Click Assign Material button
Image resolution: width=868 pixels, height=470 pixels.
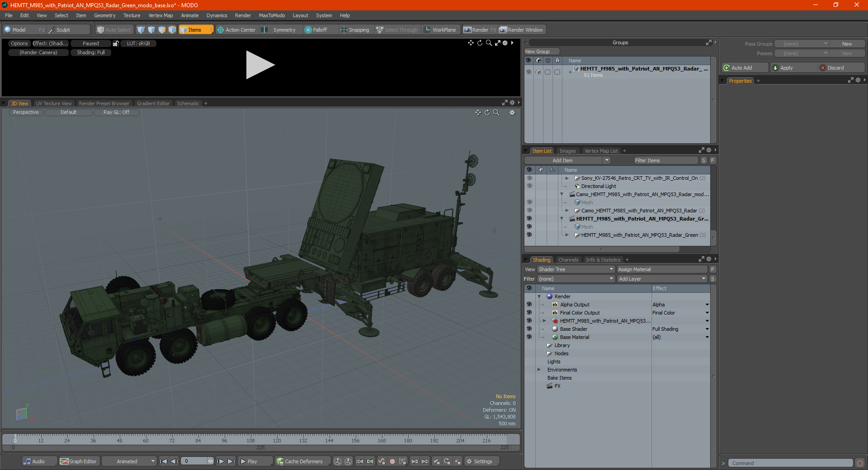[x=662, y=269]
